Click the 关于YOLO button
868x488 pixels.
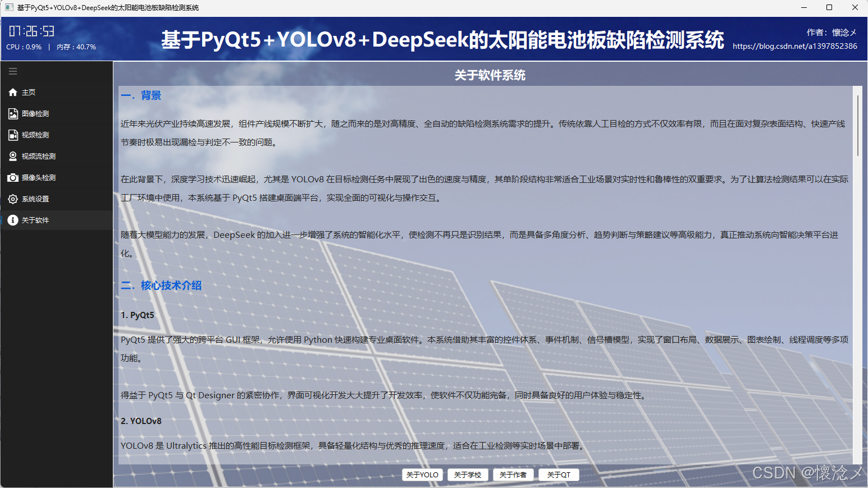[422, 475]
